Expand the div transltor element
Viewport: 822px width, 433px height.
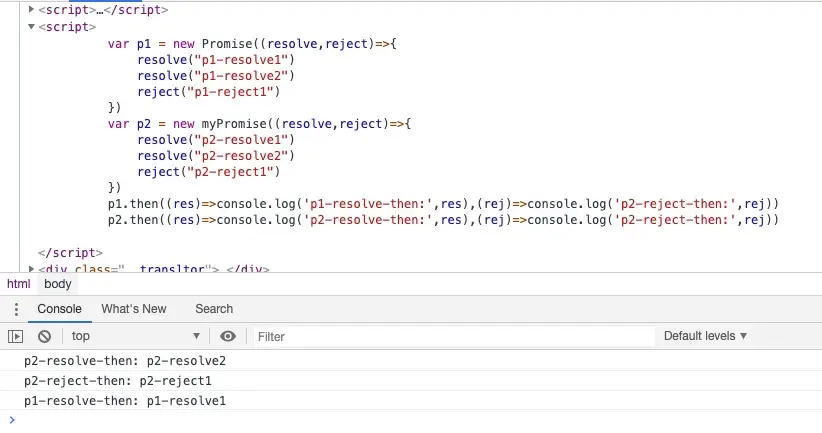[31, 269]
